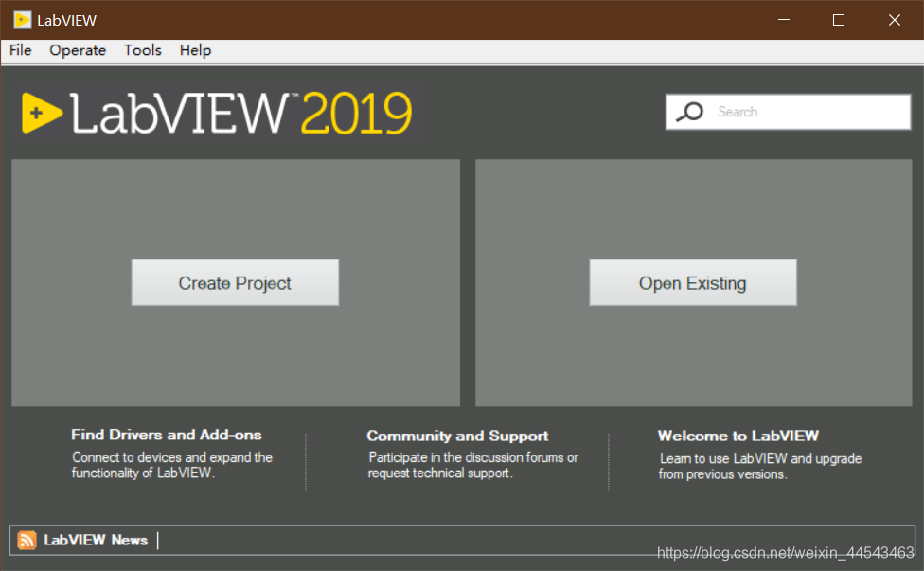The width and height of the screenshot is (924, 571).
Task: Close the LabVIEW window
Action: [x=894, y=20]
